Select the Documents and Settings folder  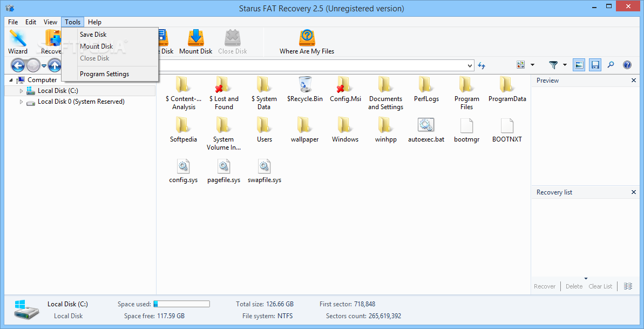[385, 93]
